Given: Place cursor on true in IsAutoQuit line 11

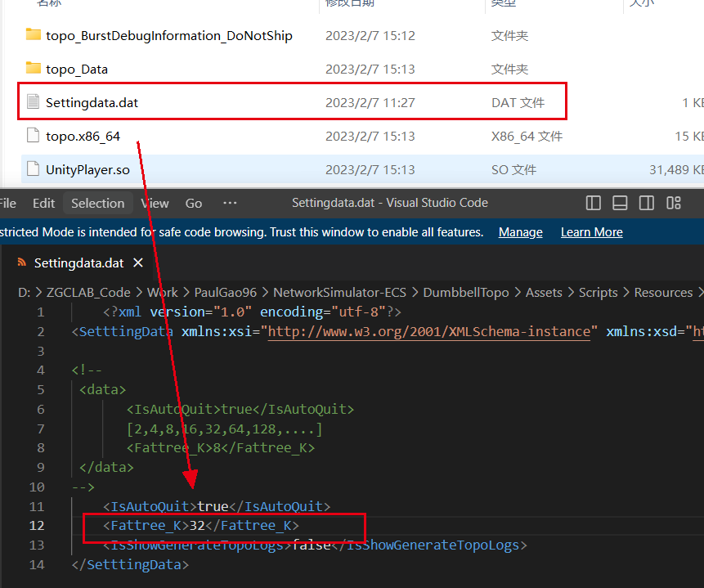Looking at the screenshot, I should (x=213, y=506).
